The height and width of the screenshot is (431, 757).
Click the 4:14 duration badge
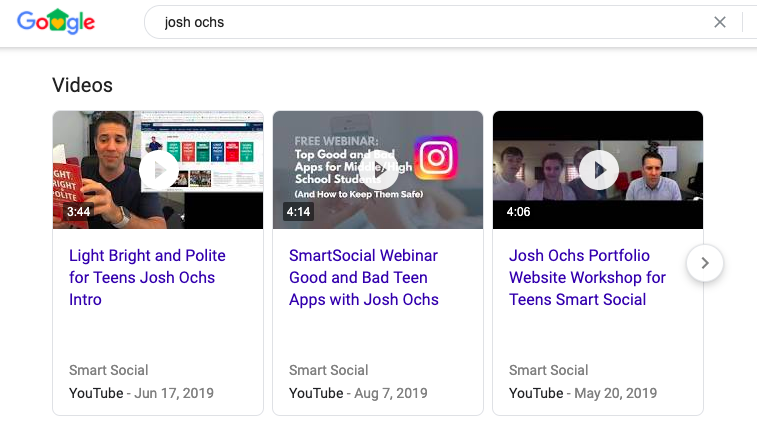coord(298,211)
